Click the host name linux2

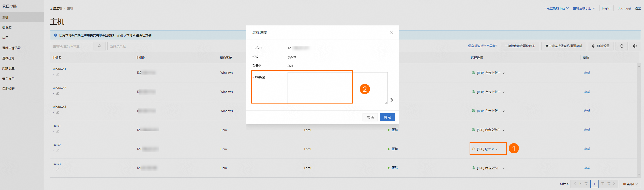[57, 145]
